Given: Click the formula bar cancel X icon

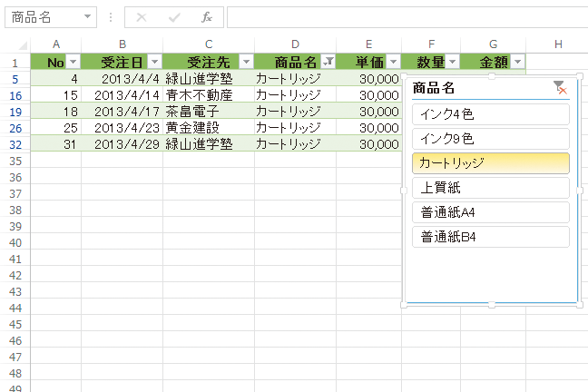Looking at the screenshot, I should tap(142, 17).
